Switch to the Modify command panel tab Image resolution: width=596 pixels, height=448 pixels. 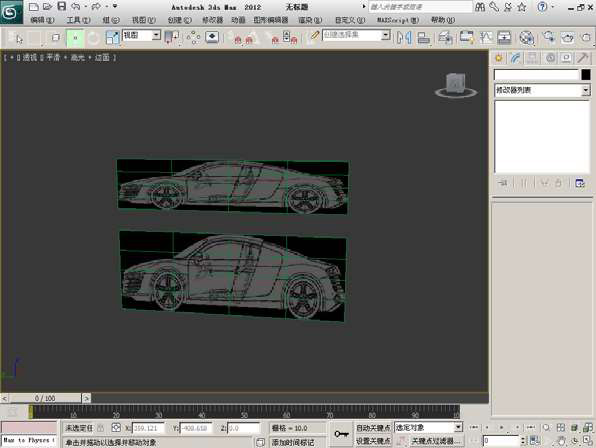[x=516, y=58]
